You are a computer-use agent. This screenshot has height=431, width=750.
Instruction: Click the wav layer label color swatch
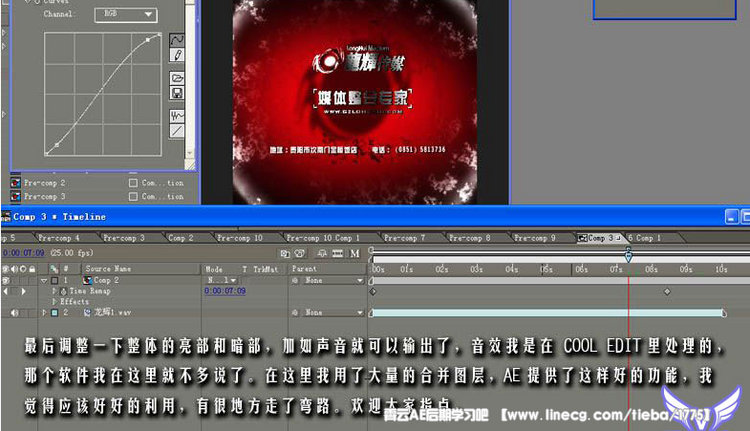coord(55,312)
